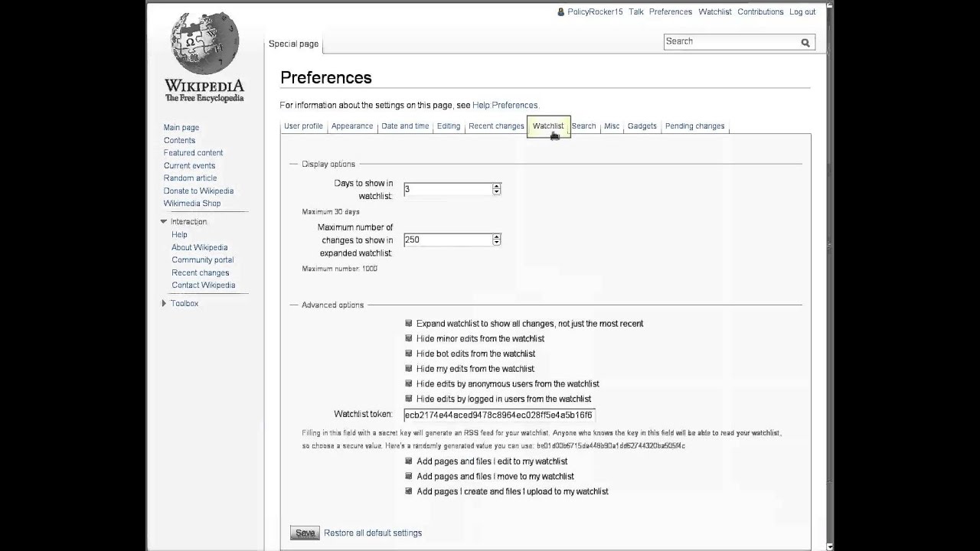Open About Wikipedia link
This screenshot has width=980, height=551.
click(x=200, y=248)
